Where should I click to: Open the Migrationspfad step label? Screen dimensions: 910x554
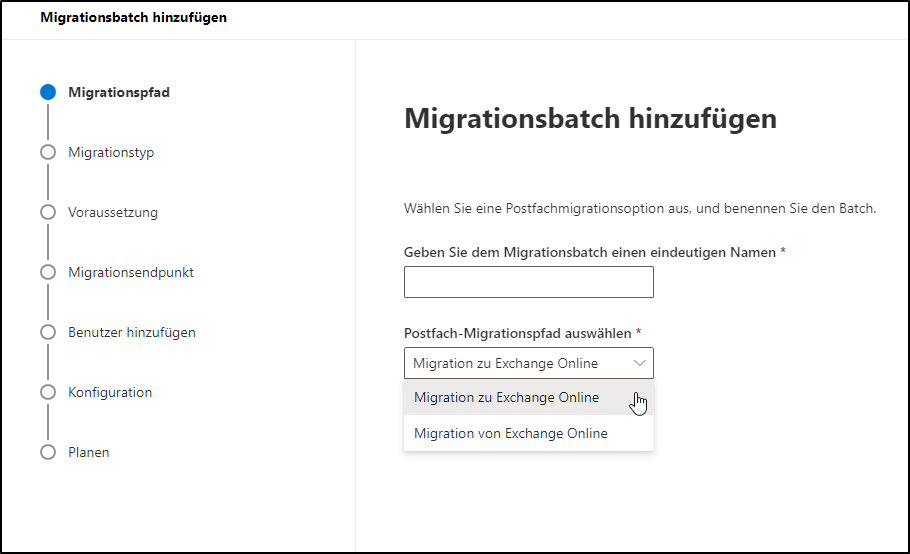119,92
